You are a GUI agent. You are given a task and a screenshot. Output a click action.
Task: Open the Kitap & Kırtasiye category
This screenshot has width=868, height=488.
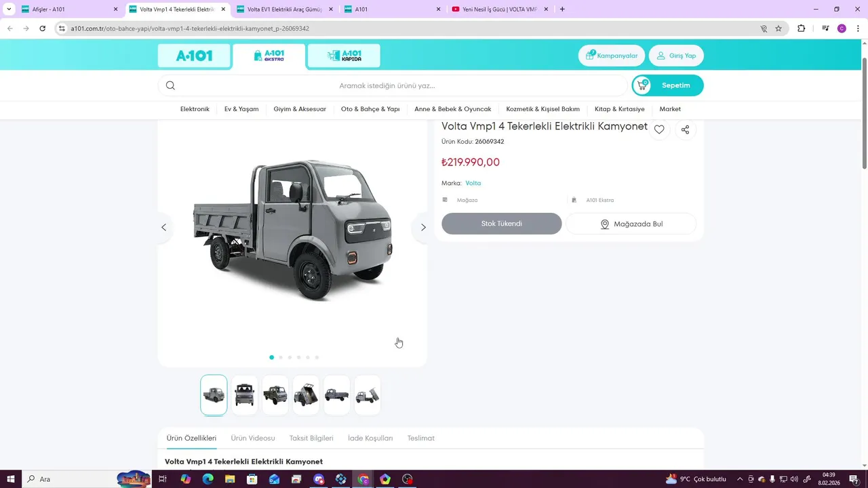pyautogui.click(x=620, y=109)
